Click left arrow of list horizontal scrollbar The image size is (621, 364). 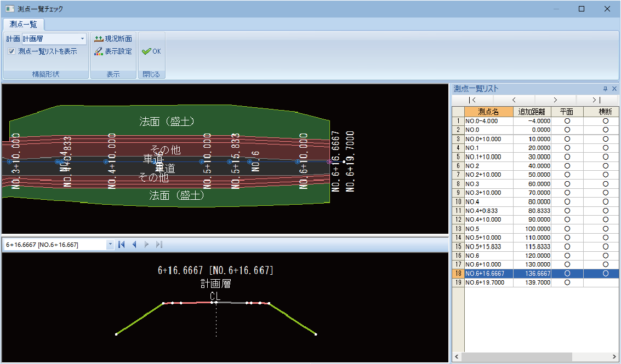(457, 357)
